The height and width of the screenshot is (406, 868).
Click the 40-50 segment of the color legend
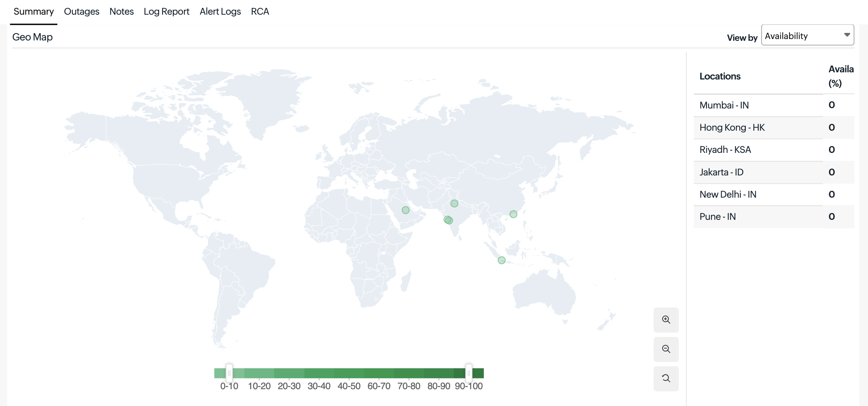(349, 373)
